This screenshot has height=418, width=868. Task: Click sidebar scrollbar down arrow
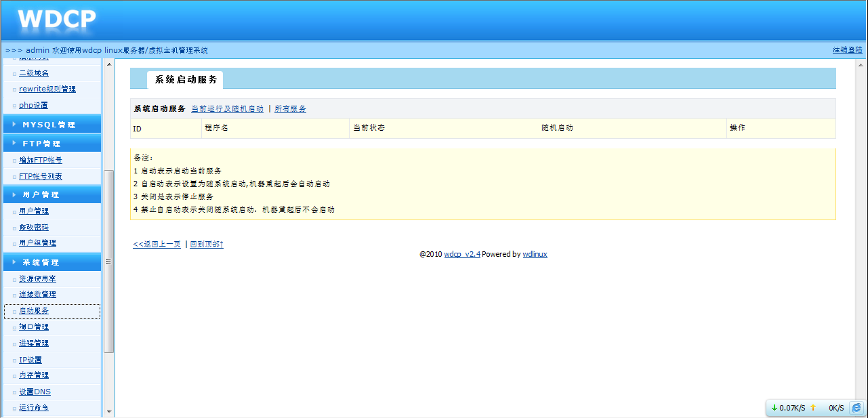click(109, 411)
